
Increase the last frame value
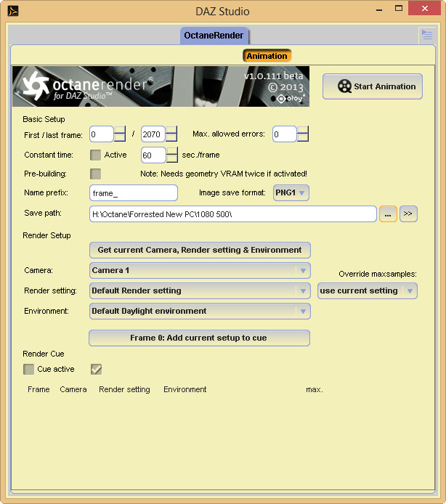[x=171, y=130]
